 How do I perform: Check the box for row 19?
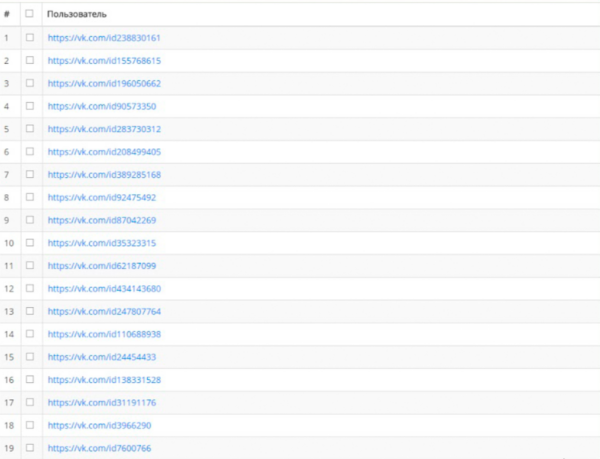click(30, 448)
